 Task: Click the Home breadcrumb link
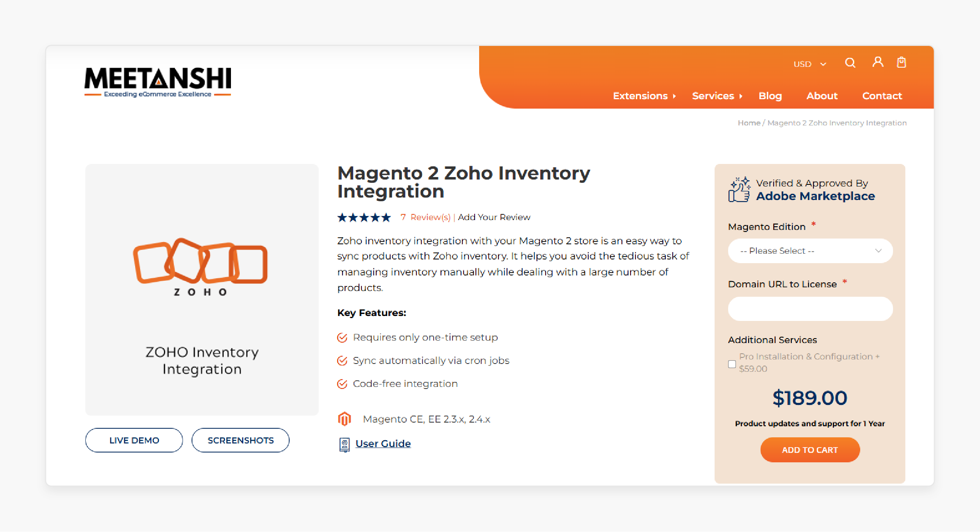tap(749, 123)
